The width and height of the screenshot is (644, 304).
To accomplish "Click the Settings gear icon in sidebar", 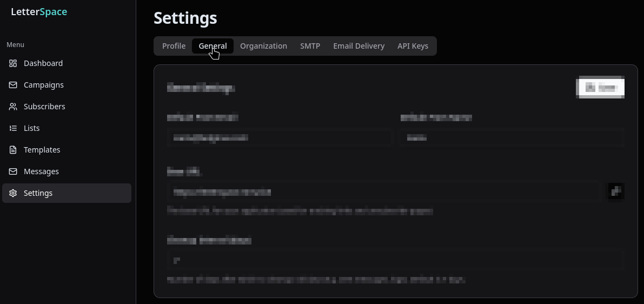I will [x=13, y=193].
